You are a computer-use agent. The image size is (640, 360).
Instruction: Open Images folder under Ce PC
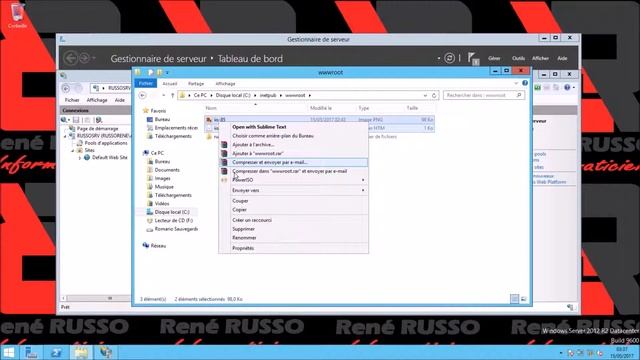coord(162,178)
